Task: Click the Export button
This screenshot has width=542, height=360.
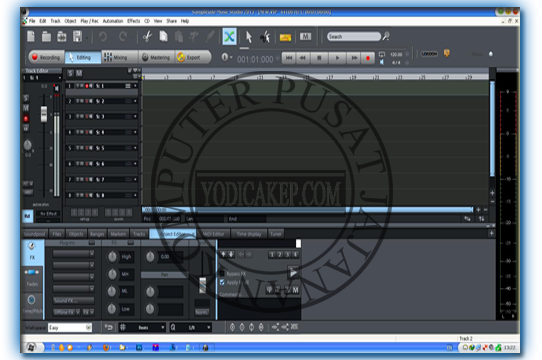Action: (193, 57)
